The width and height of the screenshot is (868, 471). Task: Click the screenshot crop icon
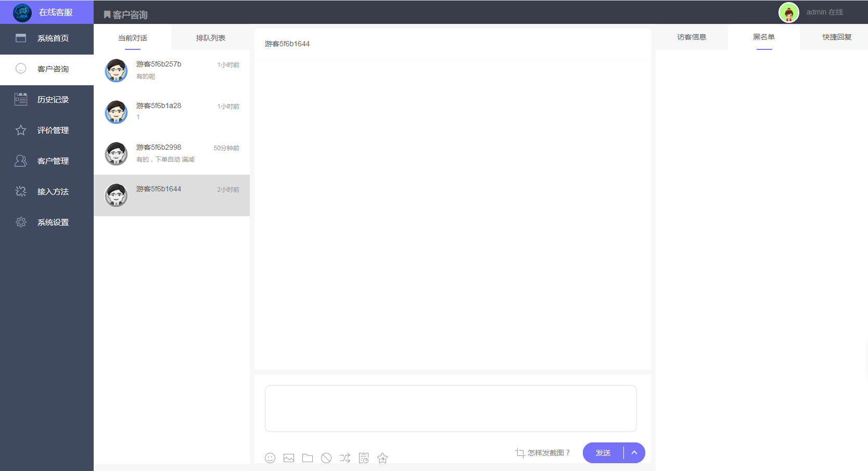520,453
